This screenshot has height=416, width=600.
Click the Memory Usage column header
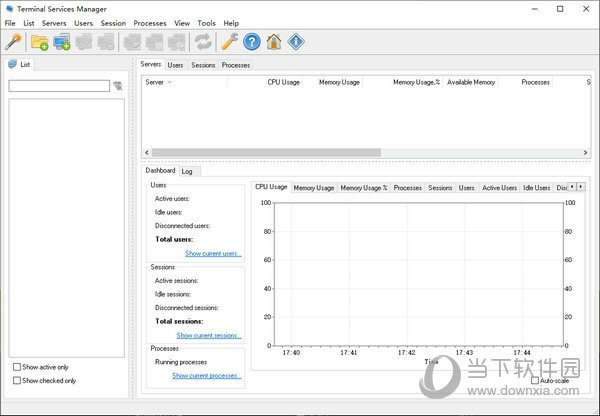[x=333, y=82]
